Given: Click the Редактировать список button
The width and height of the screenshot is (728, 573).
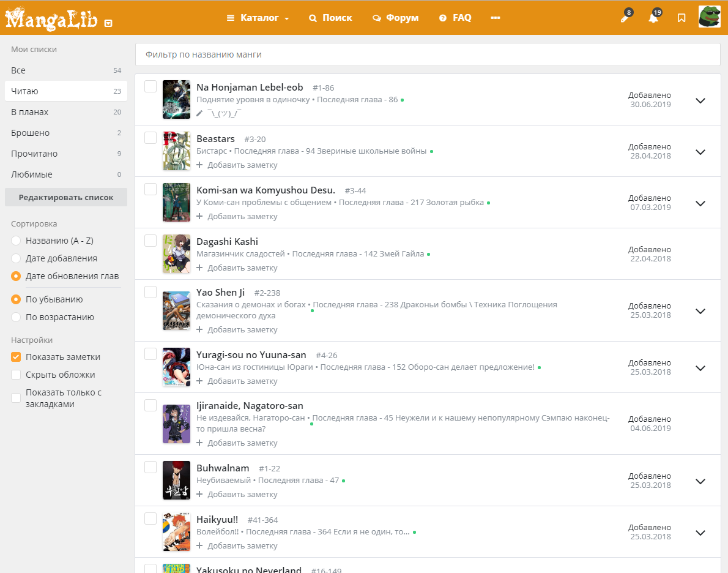Looking at the screenshot, I should [x=66, y=198].
